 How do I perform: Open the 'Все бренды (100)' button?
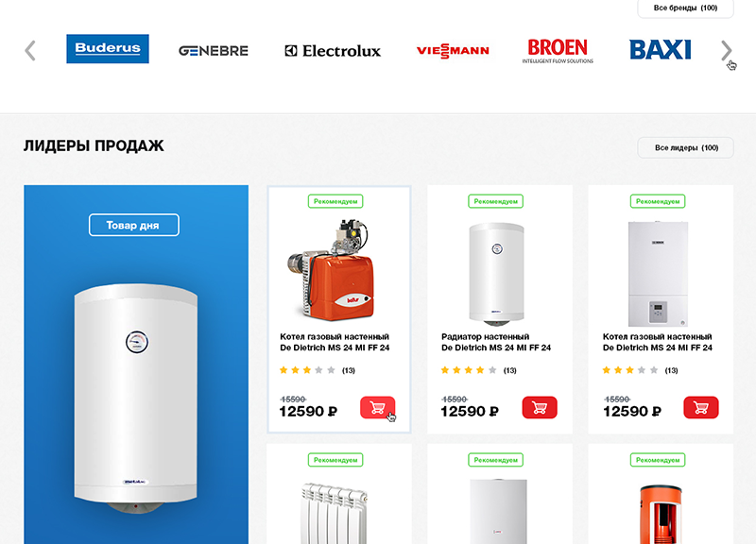(686, 8)
